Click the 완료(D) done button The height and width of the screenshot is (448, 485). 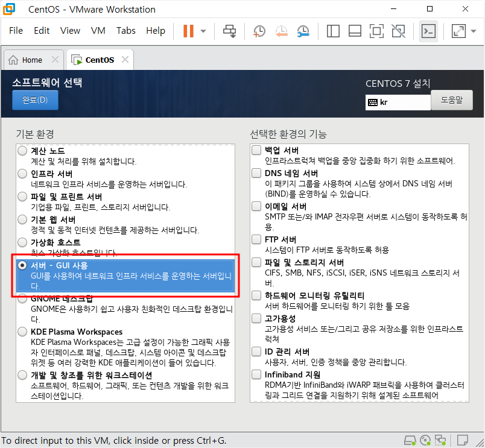point(35,100)
